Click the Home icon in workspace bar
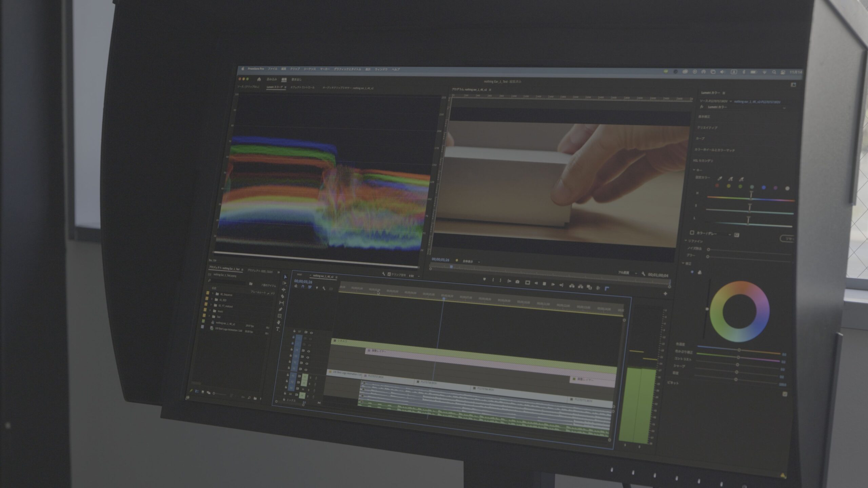The height and width of the screenshot is (488, 868). (259, 79)
